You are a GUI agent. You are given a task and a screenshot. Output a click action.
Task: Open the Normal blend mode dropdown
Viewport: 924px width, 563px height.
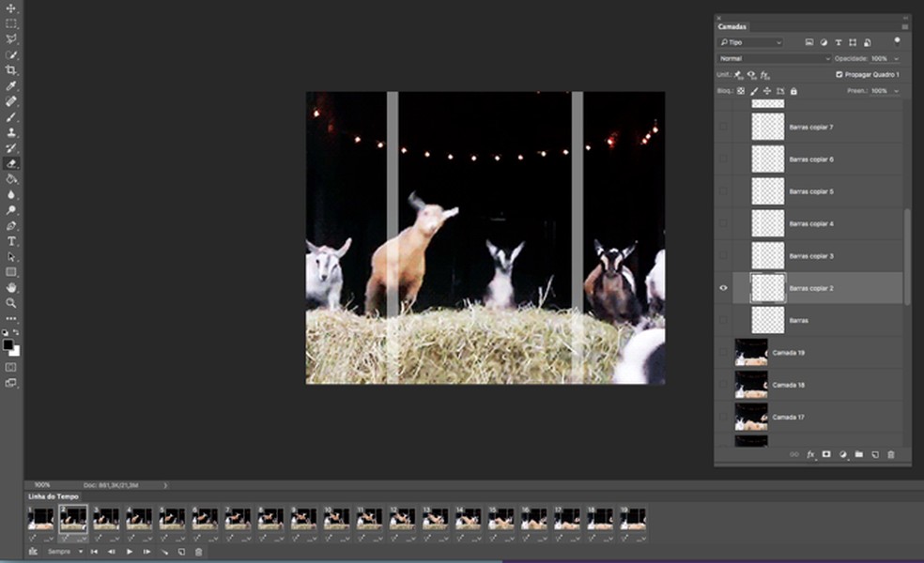(x=774, y=58)
